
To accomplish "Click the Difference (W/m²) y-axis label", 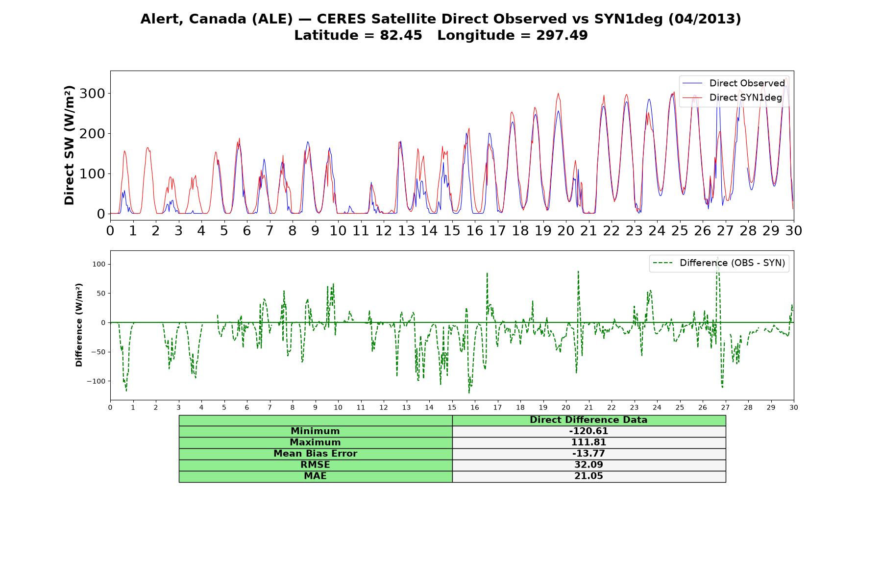I will tap(79, 325).
